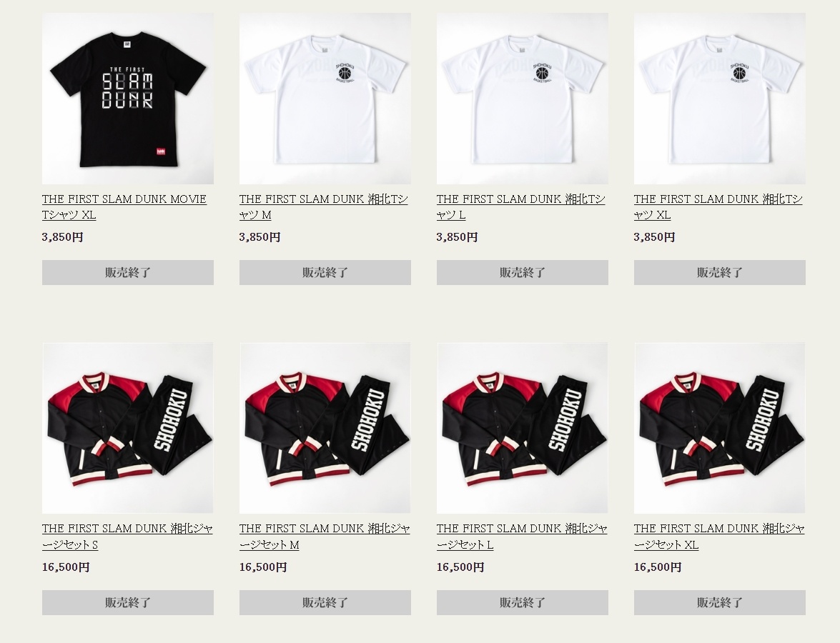Screen dimensions: 840x643
Task: Follow the 湘北ジャージセット L title link
Action: [x=522, y=537]
